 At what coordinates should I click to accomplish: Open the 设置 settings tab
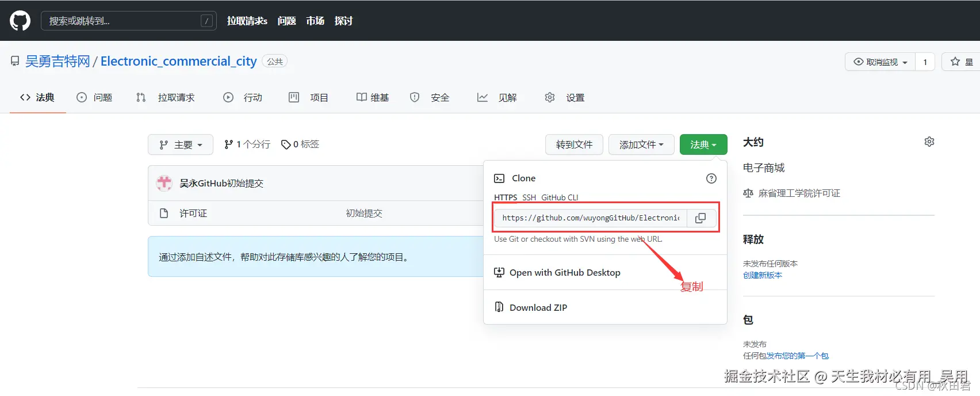pos(565,97)
